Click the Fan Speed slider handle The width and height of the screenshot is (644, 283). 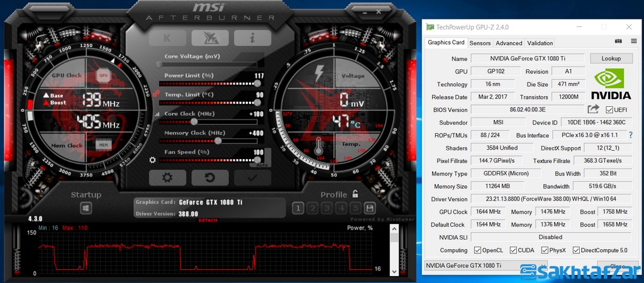click(x=257, y=160)
